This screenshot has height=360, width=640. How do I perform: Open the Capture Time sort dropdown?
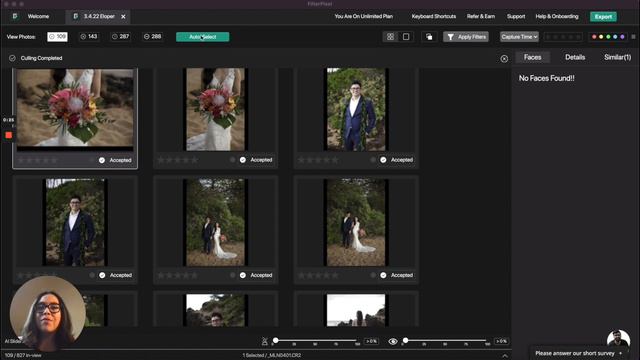click(519, 37)
